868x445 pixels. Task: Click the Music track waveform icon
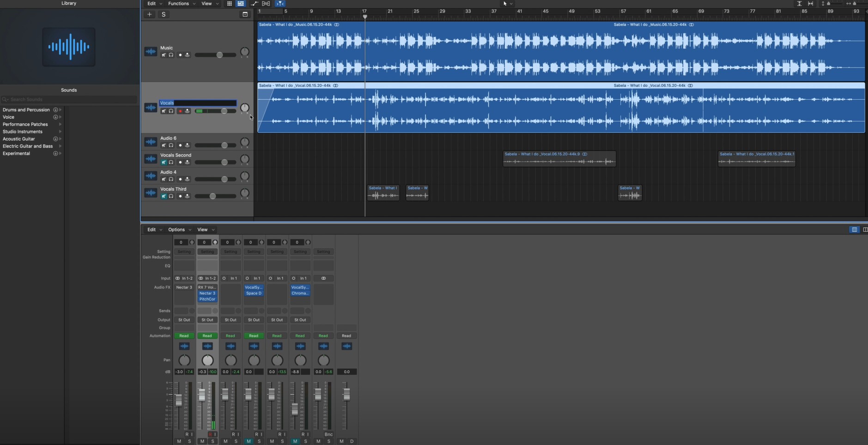click(151, 51)
